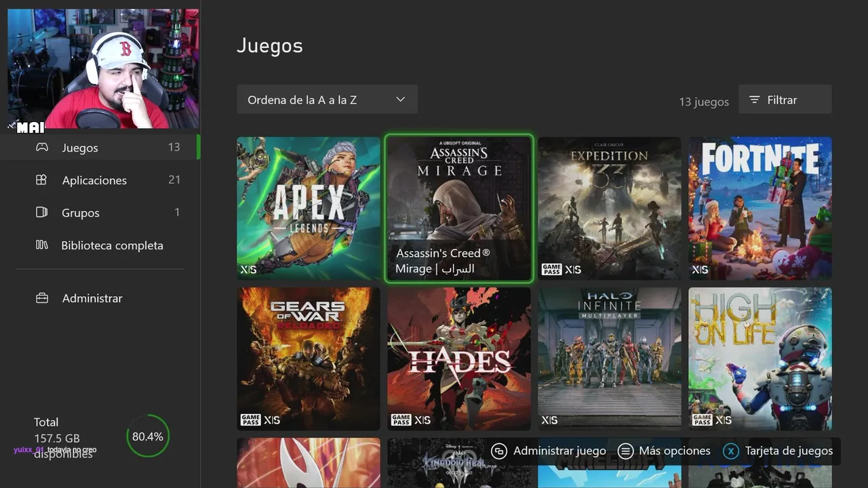Open the Apex Legends game tile
The image size is (868, 488).
309,209
